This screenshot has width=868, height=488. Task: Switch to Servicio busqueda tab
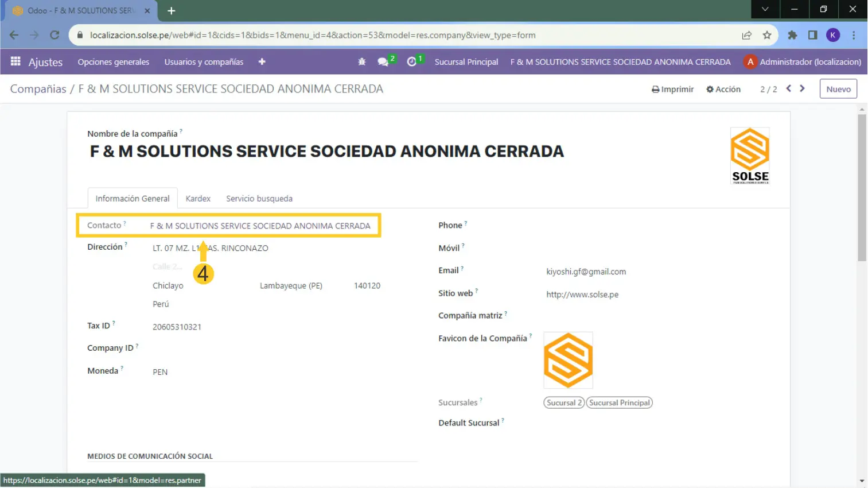click(x=259, y=198)
